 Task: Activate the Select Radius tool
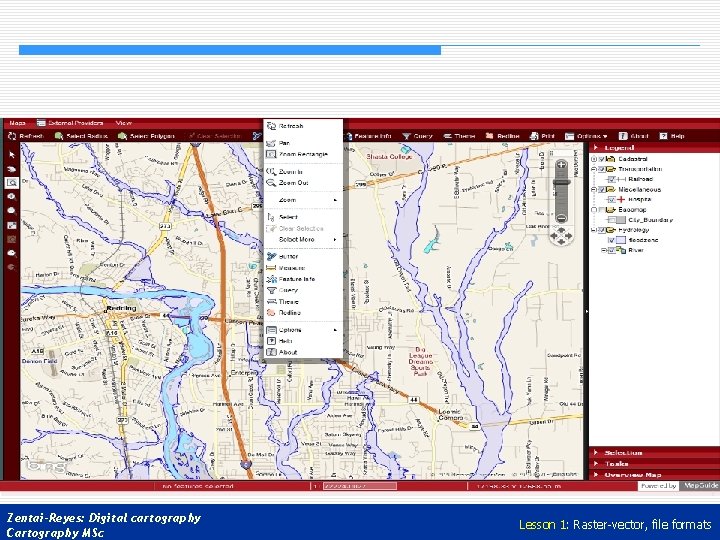tap(81, 136)
